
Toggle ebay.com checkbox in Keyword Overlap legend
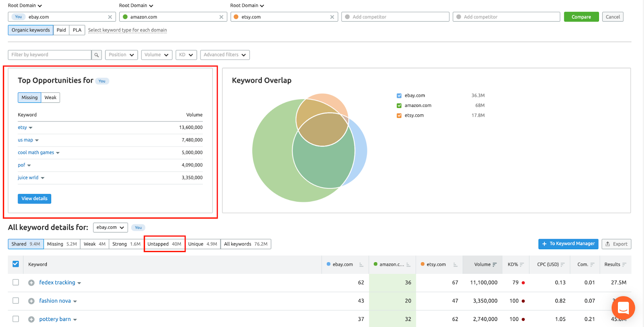[x=399, y=96]
